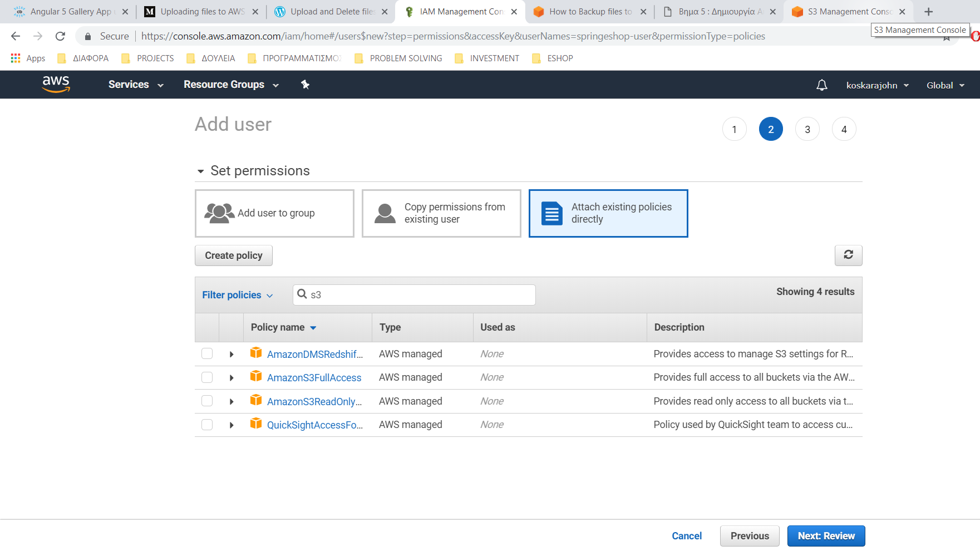This screenshot has width=980, height=551.
Task: Select Attach existing policies directly
Action: click(x=608, y=213)
